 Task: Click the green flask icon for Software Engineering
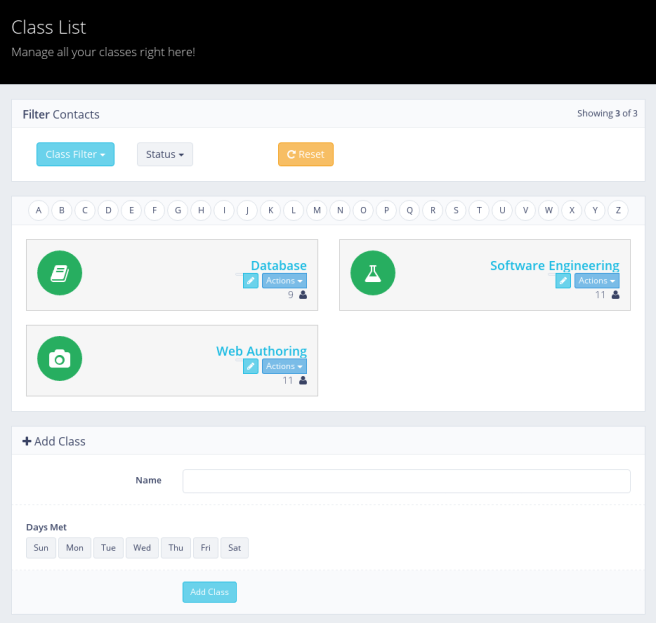click(373, 273)
